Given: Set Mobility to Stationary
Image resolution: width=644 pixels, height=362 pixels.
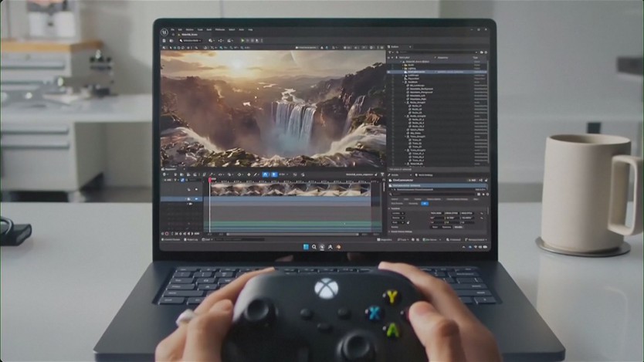Looking at the screenshot, I should point(446,227).
